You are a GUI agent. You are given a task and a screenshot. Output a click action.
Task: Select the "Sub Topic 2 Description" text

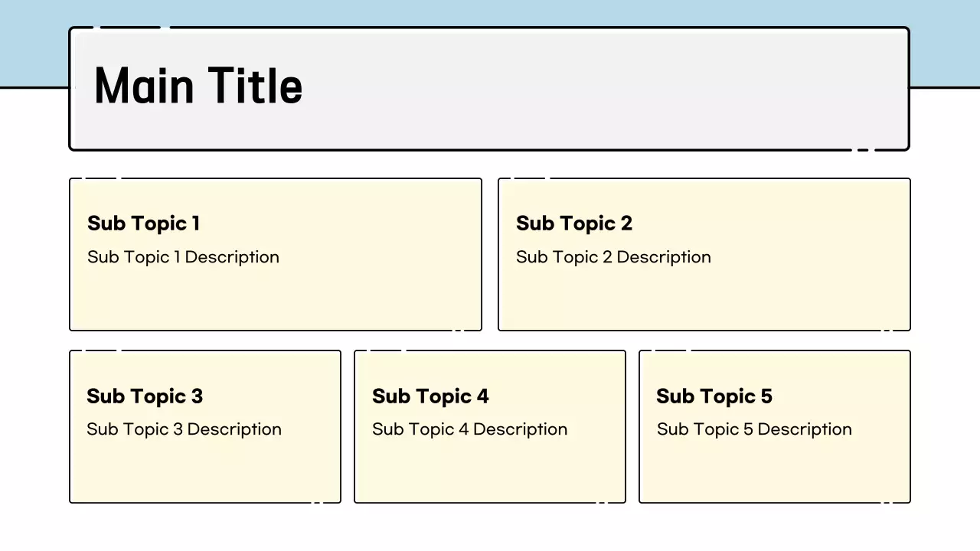tap(612, 257)
